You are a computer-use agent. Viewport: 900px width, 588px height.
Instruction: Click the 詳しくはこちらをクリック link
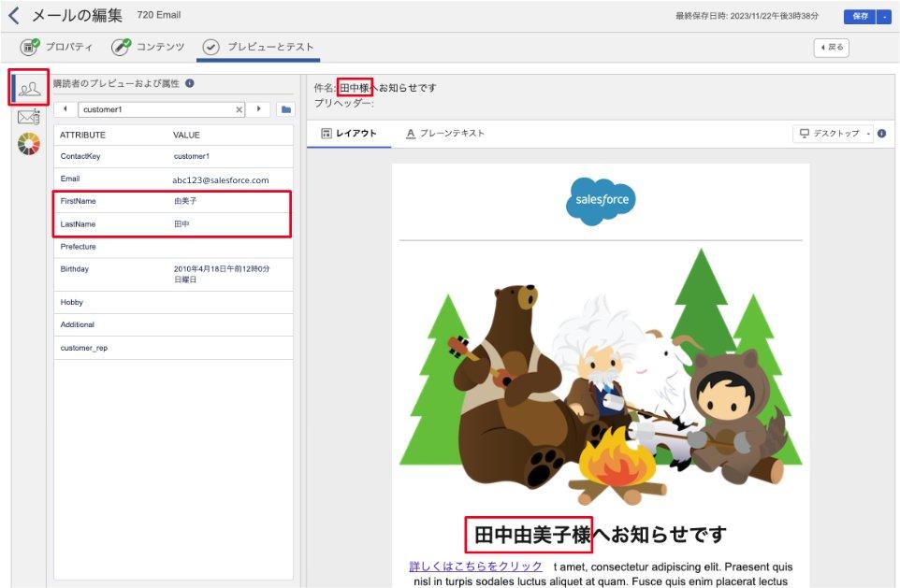pos(475,566)
